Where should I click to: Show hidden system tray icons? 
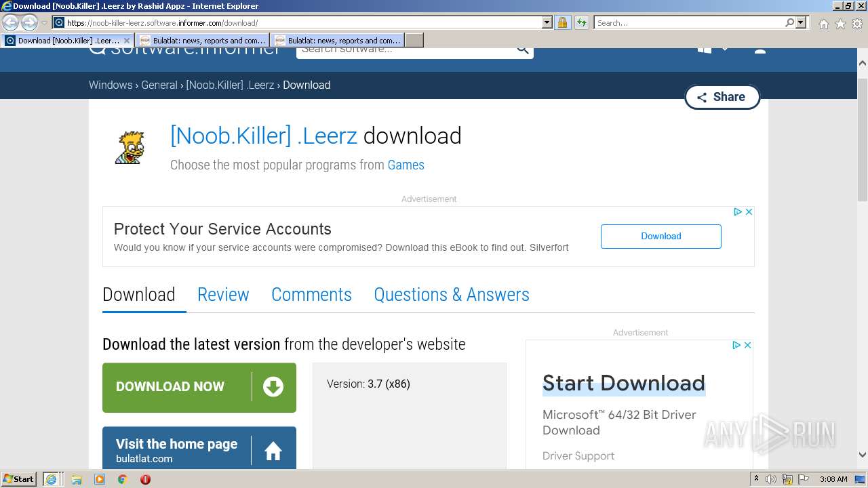pos(756,479)
